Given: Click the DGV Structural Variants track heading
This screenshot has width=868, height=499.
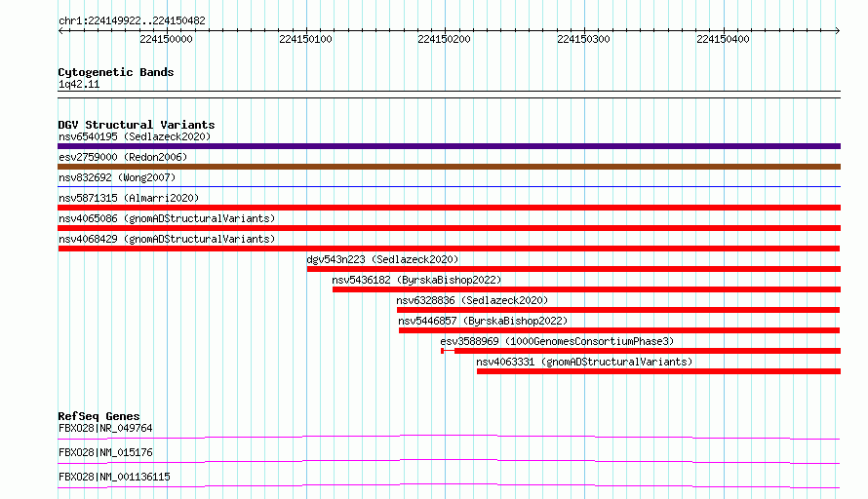Looking at the screenshot, I should (x=137, y=125).
